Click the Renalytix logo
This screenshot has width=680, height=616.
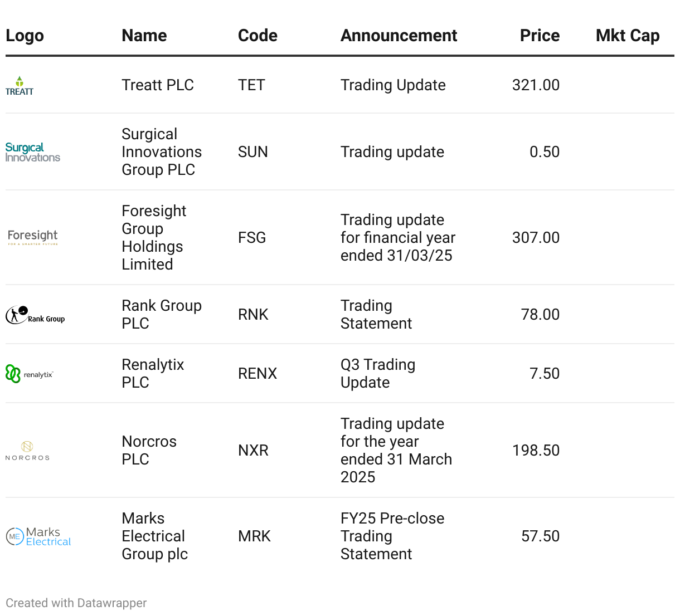tap(30, 374)
